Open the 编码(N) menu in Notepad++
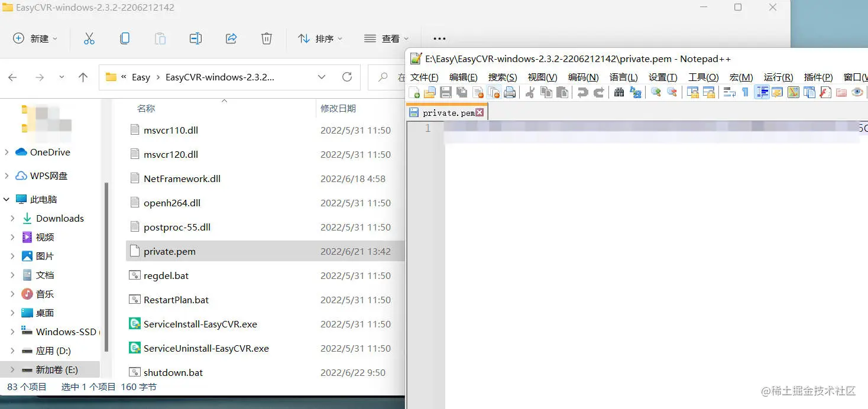 [584, 77]
